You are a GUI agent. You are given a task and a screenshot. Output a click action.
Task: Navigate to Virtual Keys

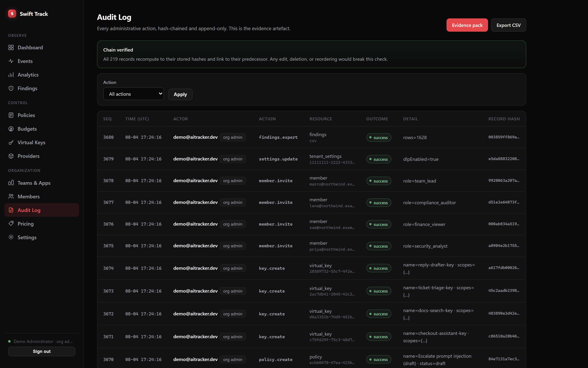click(x=42, y=142)
